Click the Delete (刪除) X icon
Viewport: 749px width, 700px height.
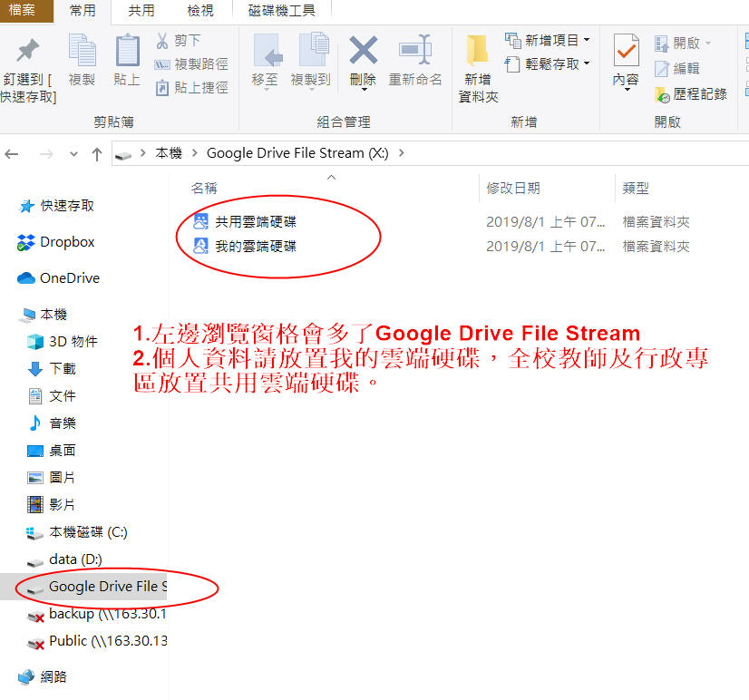(363, 50)
